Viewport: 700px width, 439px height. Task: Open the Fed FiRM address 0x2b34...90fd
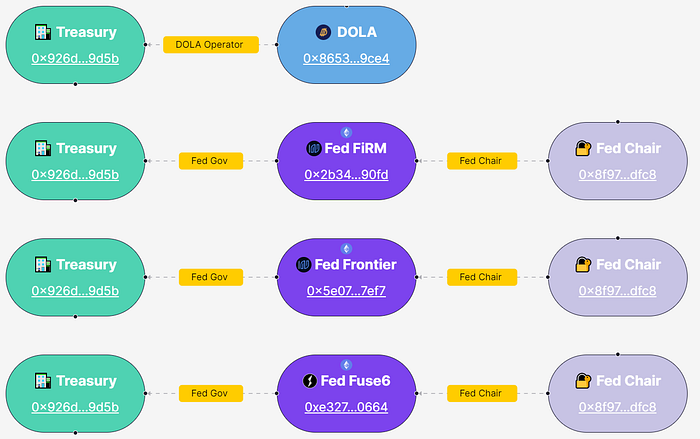point(346,175)
